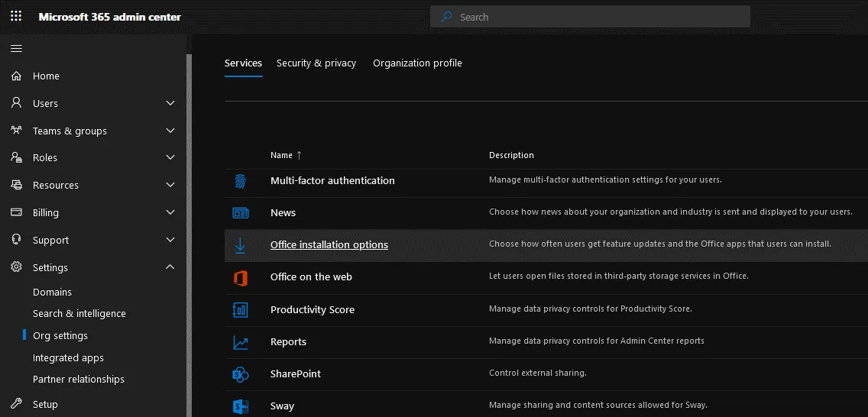Switch to the Security & privacy tab
Viewport: 868px width, 417px height.
tap(316, 63)
